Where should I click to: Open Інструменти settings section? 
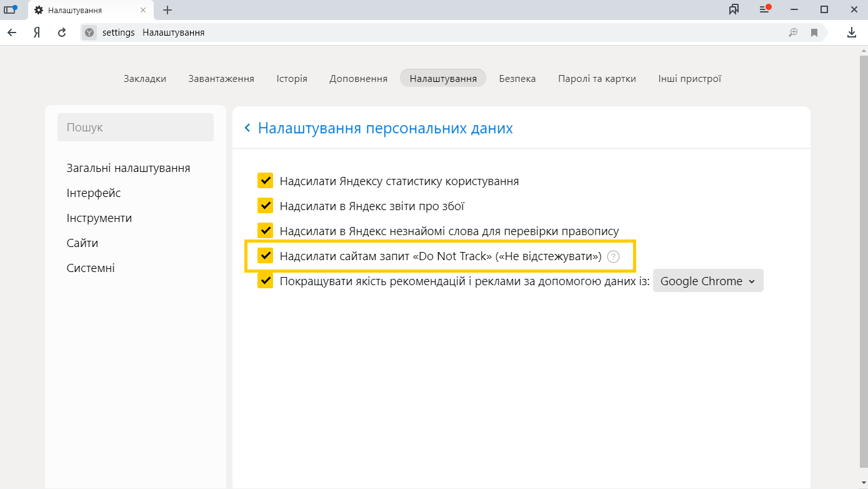tap(99, 218)
